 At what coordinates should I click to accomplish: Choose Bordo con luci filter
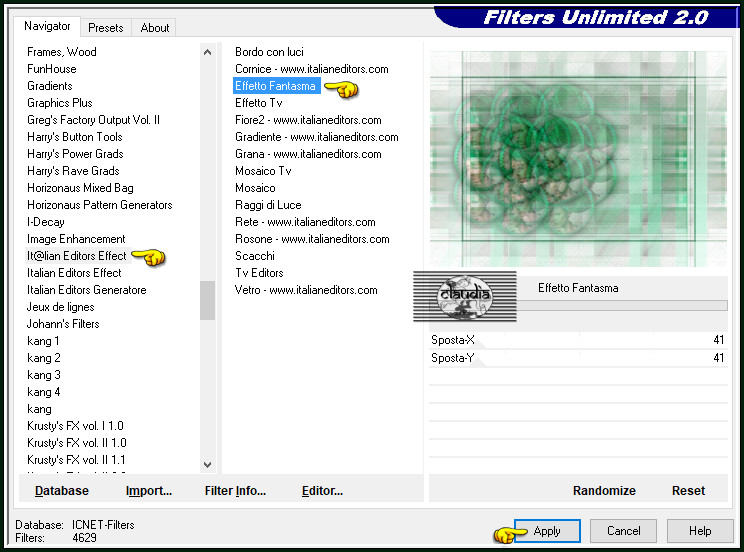tap(269, 52)
